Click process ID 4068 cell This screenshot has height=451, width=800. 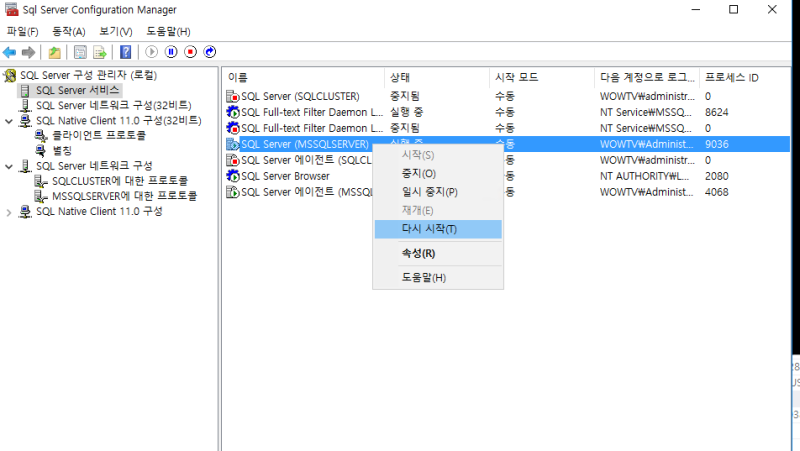pos(716,192)
